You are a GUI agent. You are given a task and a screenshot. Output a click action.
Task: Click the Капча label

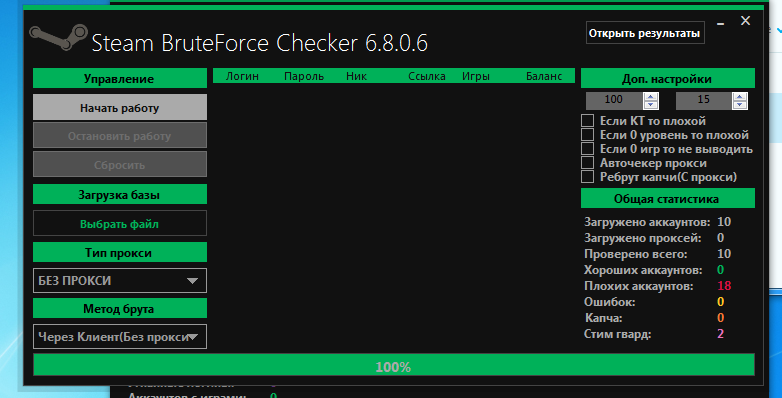click(x=603, y=318)
